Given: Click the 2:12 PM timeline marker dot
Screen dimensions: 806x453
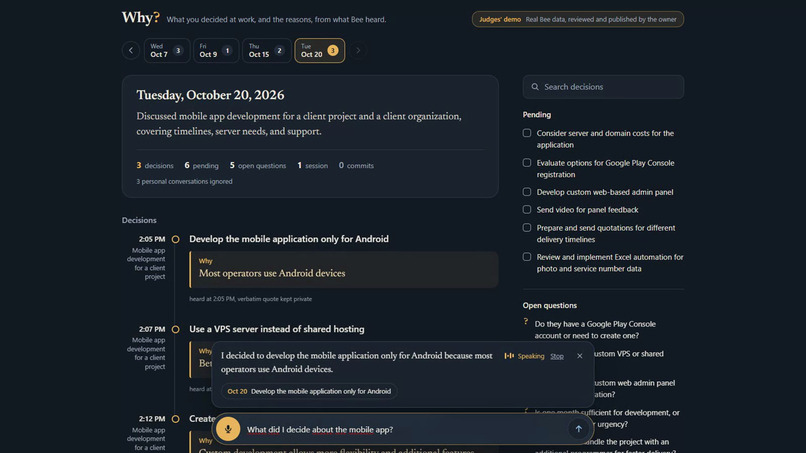Looking at the screenshot, I should click(175, 419).
